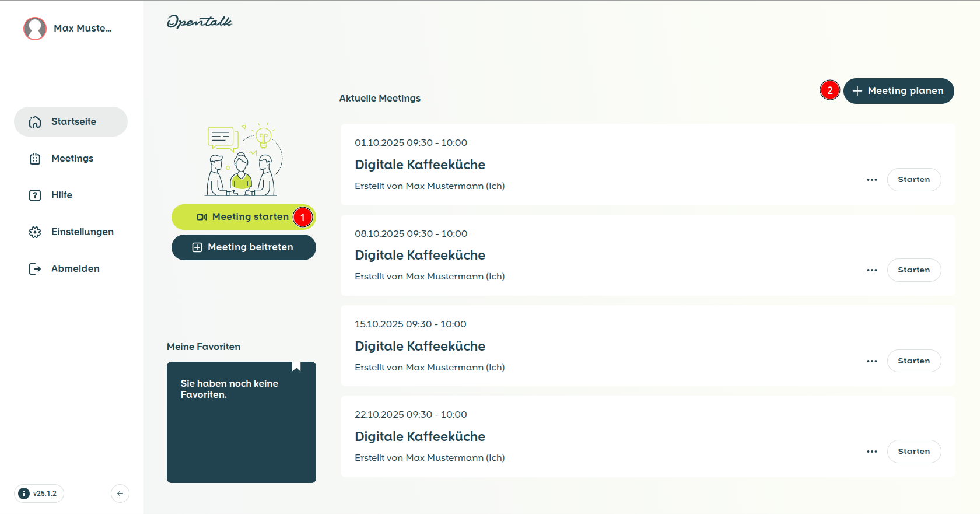Click the Meeting planen button

[898, 91]
